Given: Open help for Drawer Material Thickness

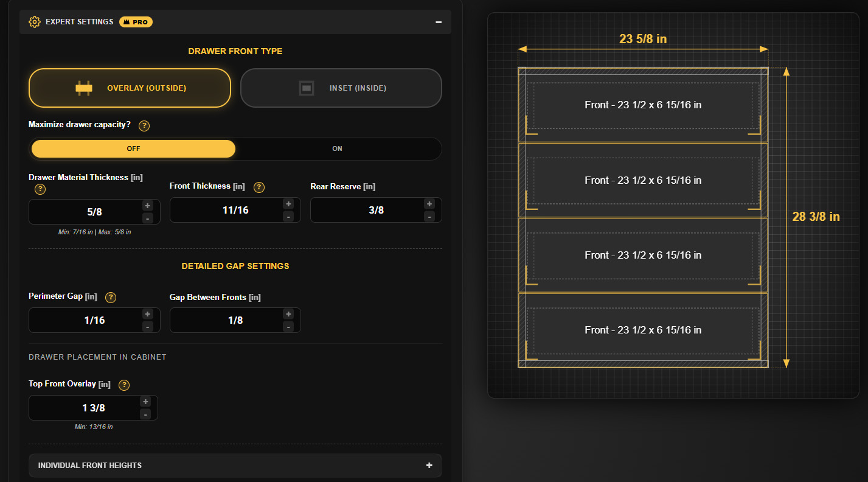Looking at the screenshot, I should (40, 189).
